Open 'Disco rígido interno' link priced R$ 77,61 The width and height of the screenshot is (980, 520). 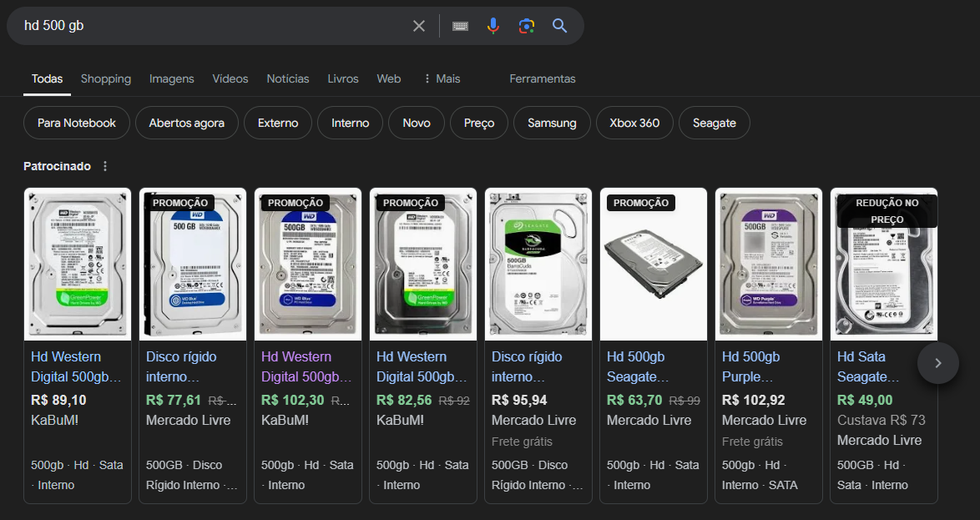[181, 367]
